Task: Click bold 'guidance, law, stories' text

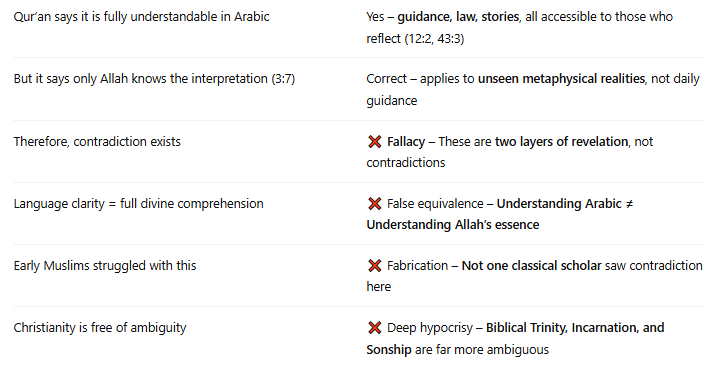Action: [x=458, y=17]
